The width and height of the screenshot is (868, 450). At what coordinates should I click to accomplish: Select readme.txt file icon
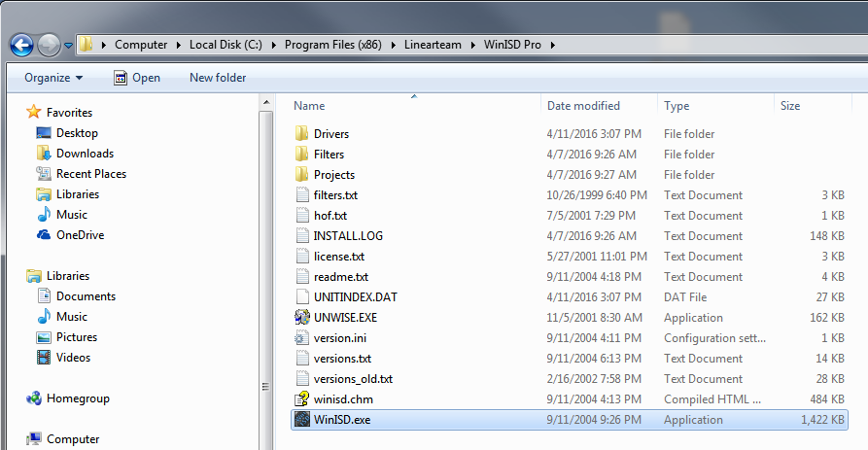301,277
